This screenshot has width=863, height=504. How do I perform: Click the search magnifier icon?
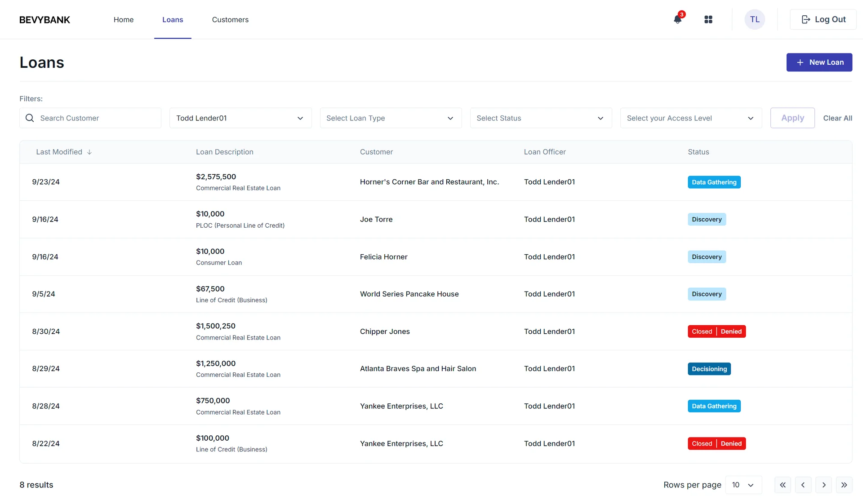click(30, 118)
